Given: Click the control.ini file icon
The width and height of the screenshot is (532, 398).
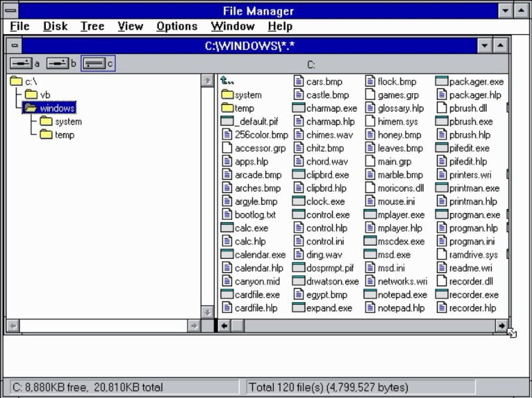Looking at the screenshot, I should (x=299, y=241).
